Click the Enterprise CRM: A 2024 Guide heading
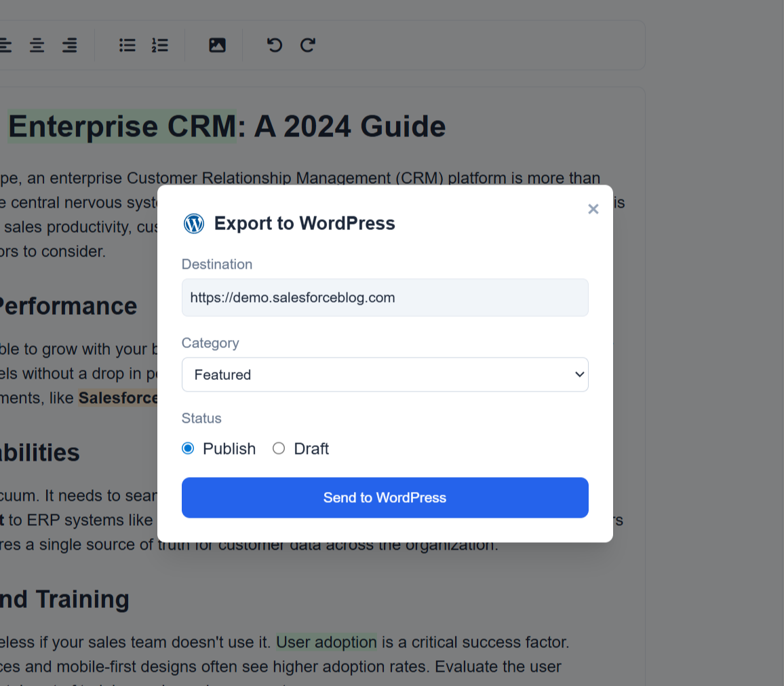Image resolution: width=784 pixels, height=686 pixels. point(227,126)
